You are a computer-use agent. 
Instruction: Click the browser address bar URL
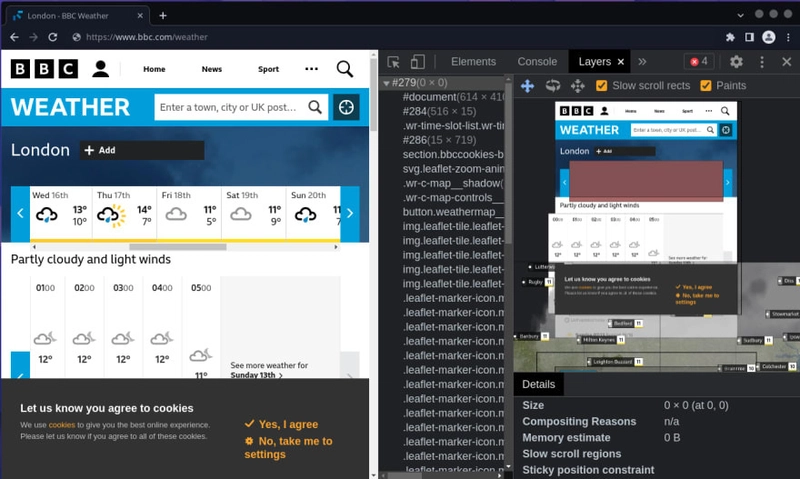click(x=147, y=37)
